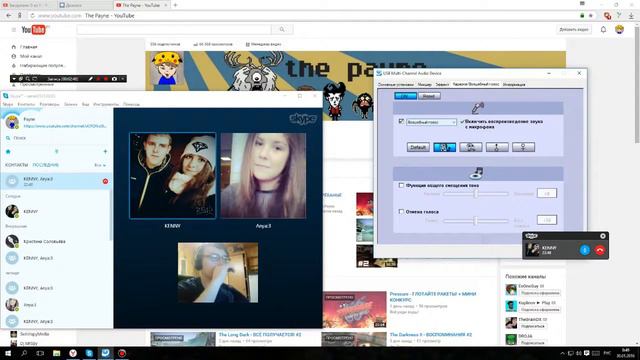
Task: Select the second voice effect preset icon in the audio device window
Action: [444, 147]
